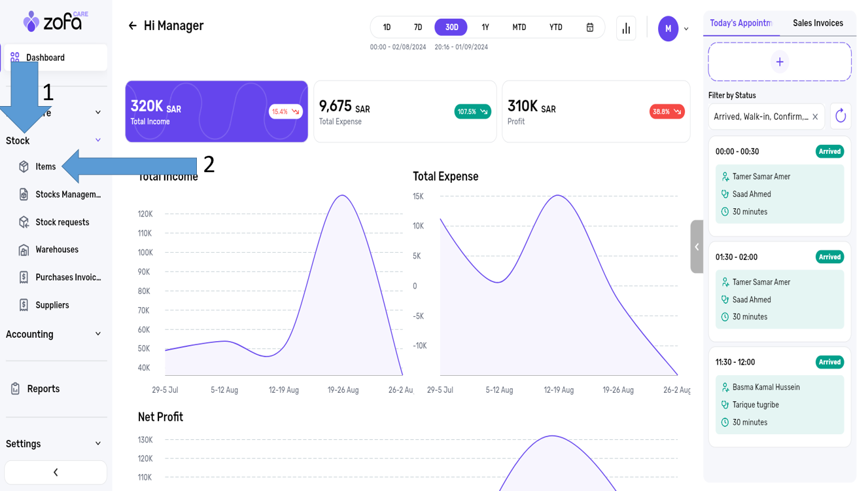Viewport: 868px width, 491px height.
Task: Click the refresh appointments icon
Action: (841, 117)
